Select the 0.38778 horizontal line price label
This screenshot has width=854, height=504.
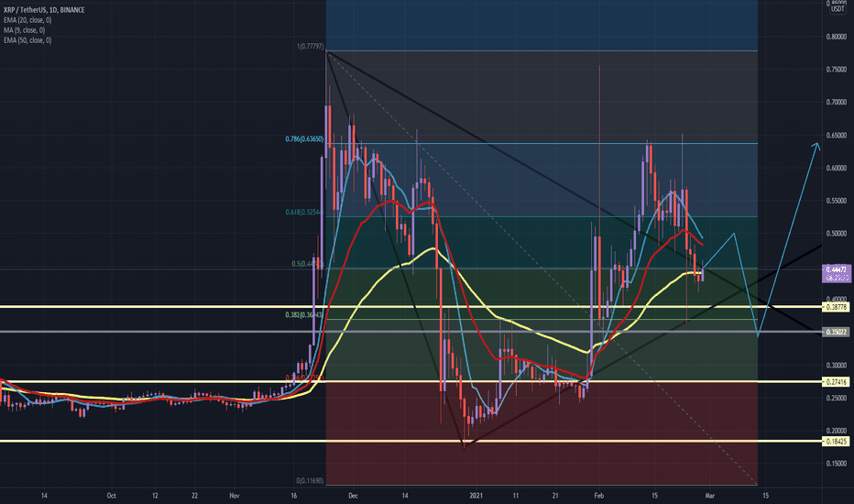(836, 307)
